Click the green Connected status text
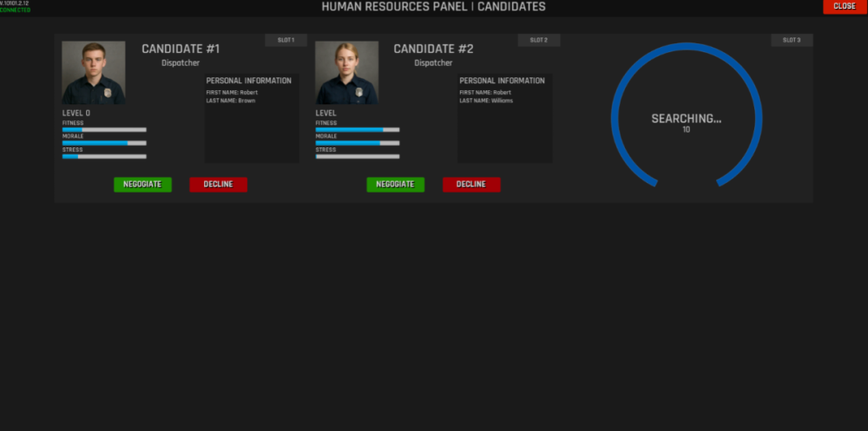Image resolution: width=868 pixels, height=431 pixels. click(15, 10)
